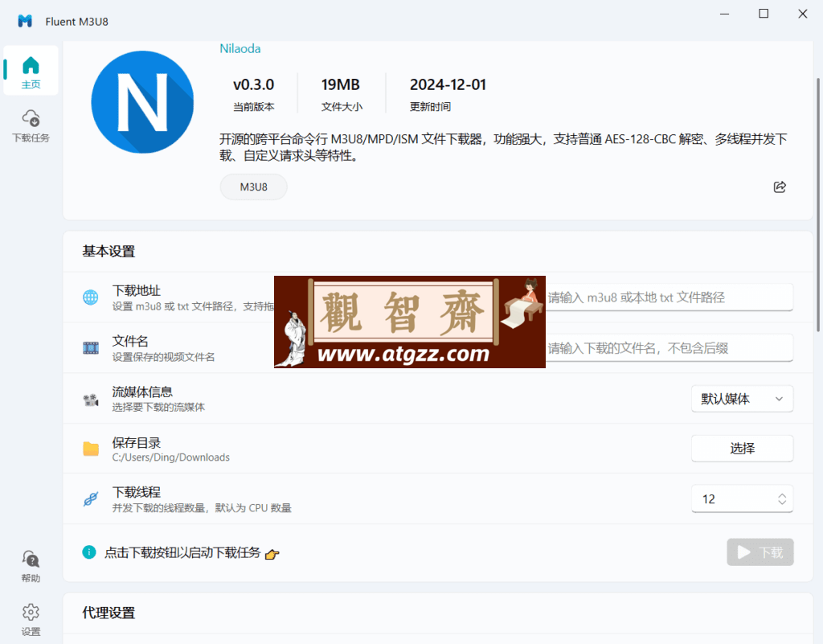
Task: Increase download threads with up arrow
Action: 781,495
